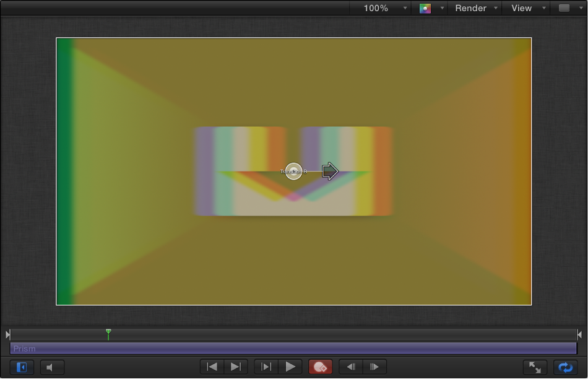
Task: Click the window layout icon beside View
Action: click(x=564, y=8)
